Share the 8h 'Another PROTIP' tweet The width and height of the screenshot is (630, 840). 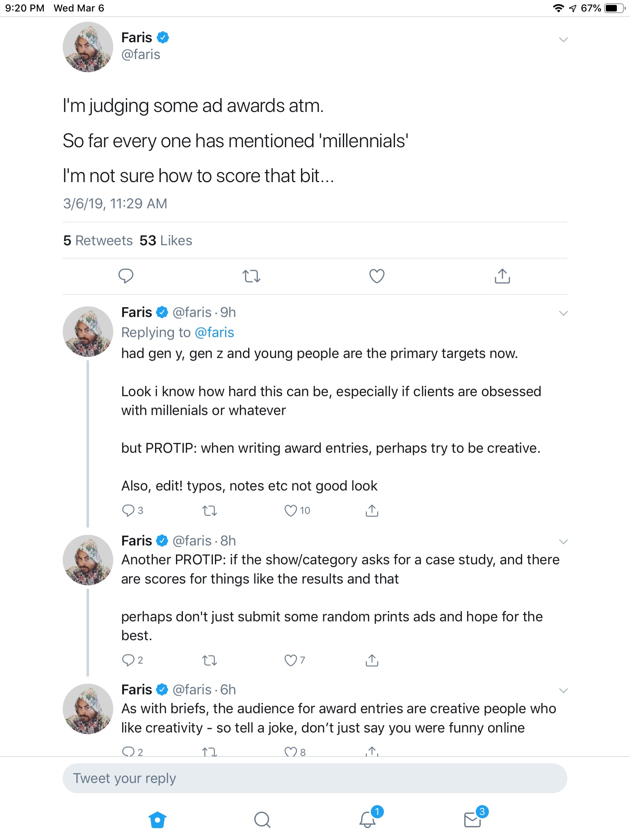click(372, 660)
